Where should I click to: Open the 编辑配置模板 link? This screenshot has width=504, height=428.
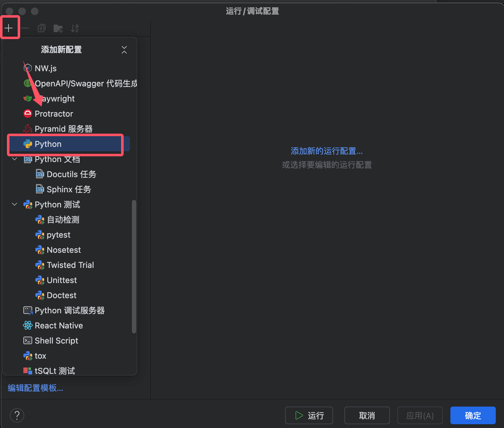[x=35, y=388]
